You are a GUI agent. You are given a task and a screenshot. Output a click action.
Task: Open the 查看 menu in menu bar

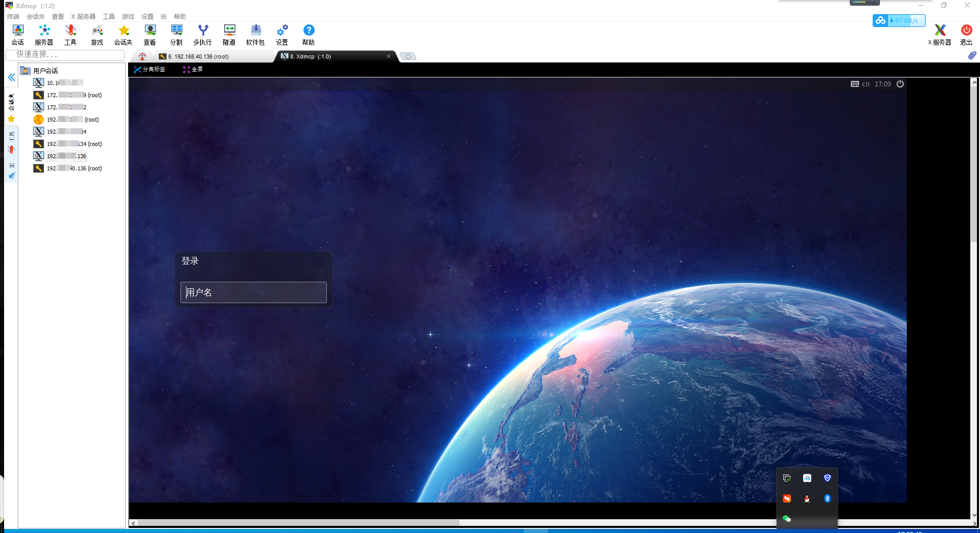pyautogui.click(x=58, y=16)
